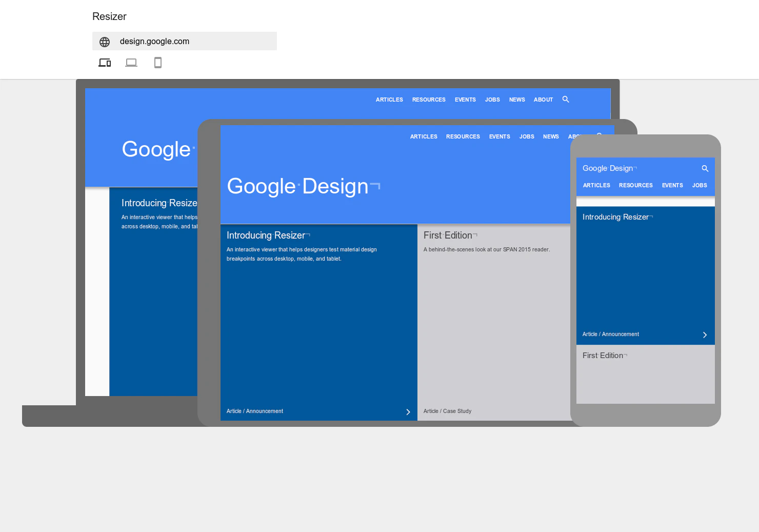The image size is (759, 532).
Task: Open ARTICLES in the phone preview nav
Action: point(596,185)
